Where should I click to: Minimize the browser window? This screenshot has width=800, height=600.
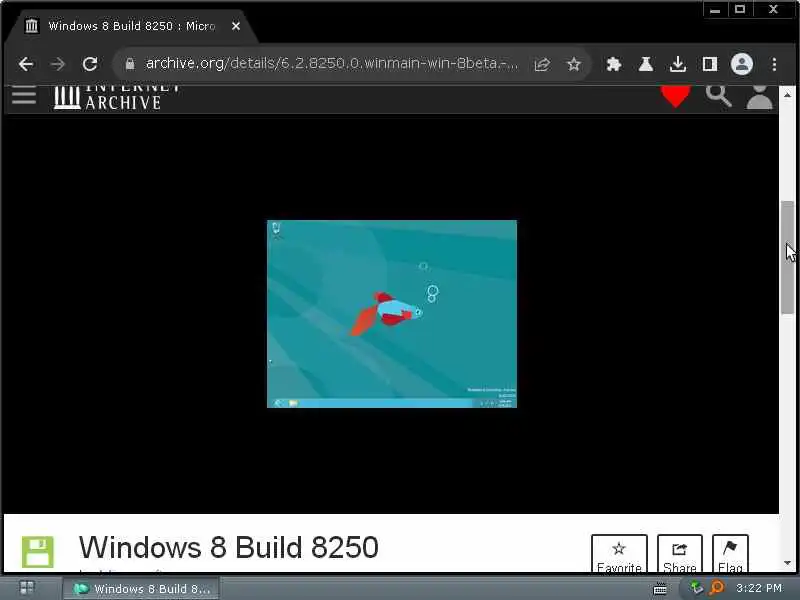tap(715, 10)
